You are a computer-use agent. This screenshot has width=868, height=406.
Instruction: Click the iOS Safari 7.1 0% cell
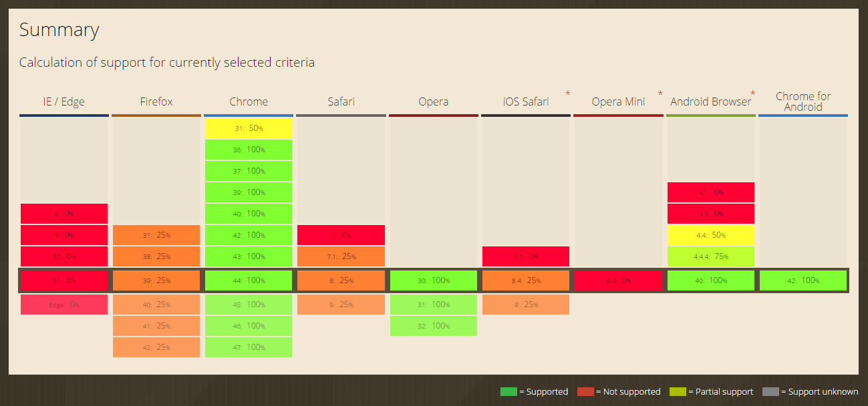526,256
